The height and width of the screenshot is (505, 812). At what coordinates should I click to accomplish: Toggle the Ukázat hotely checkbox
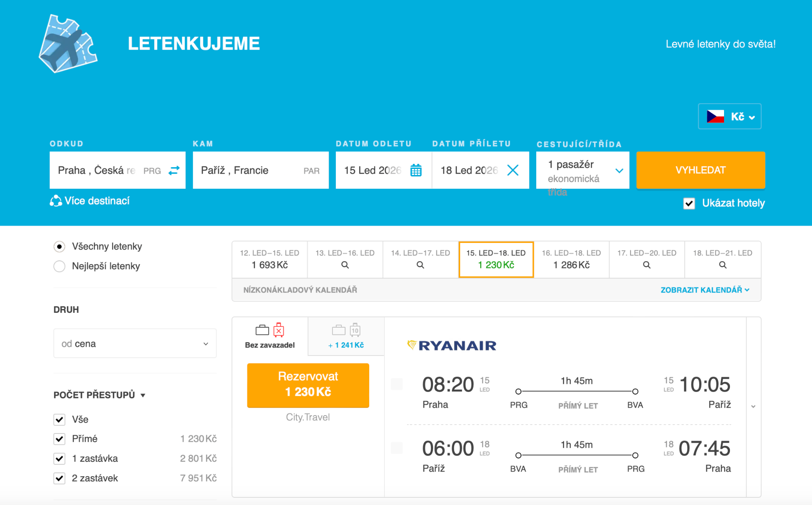point(689,204)
